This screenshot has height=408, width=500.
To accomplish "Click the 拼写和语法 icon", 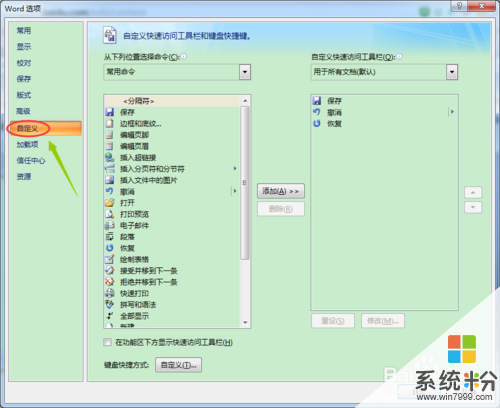I will pos(110,304).
